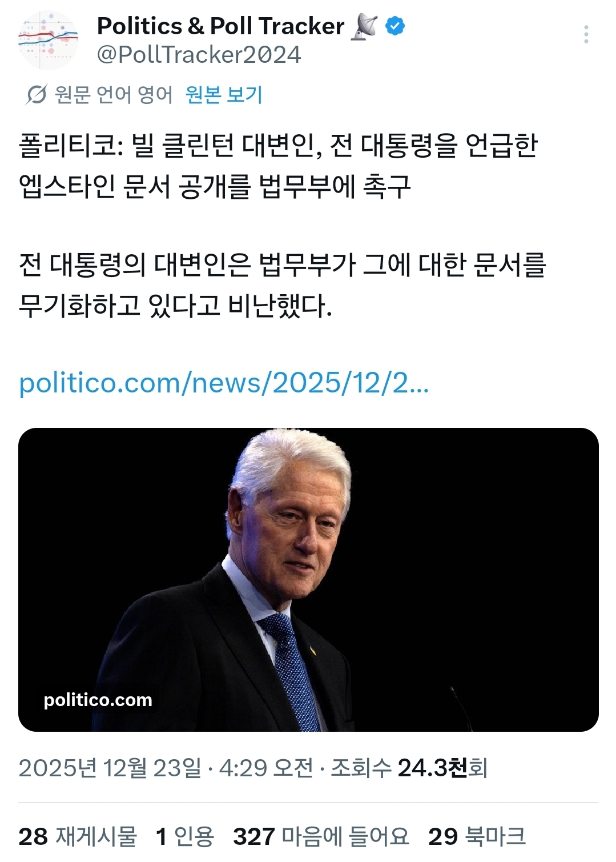Tap the 4:29 오전 timestamp
The width and height of the screenshot is (616, 862).
266,768
